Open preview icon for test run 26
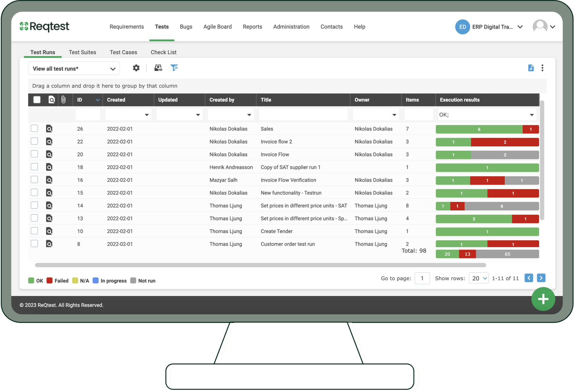The image size is (574, 392). 49,129
